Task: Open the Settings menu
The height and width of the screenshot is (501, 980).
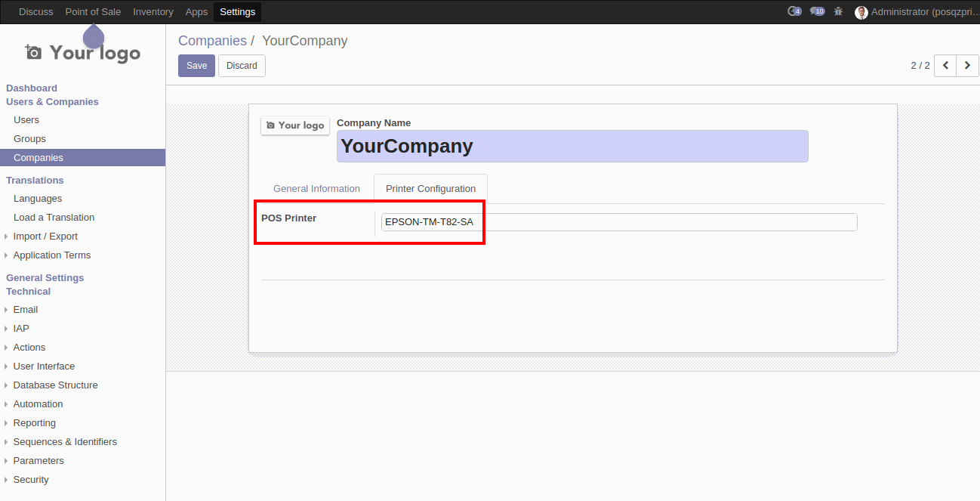Action: tap(238, 11)
